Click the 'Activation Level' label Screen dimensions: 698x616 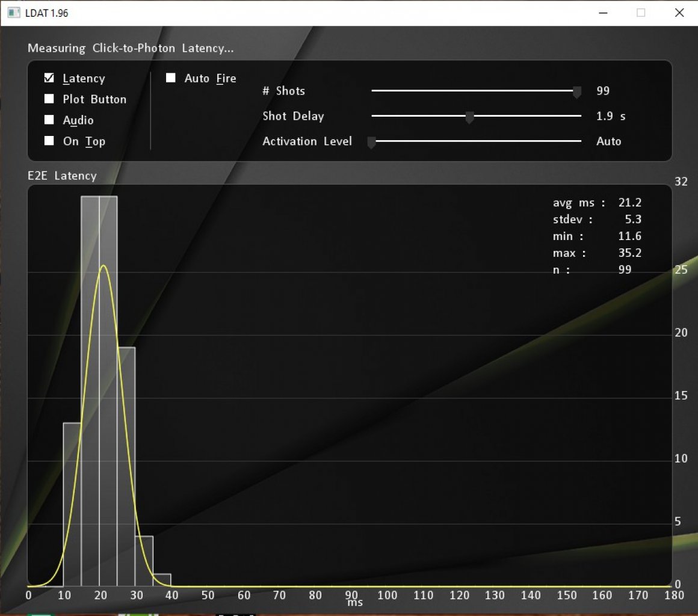[x=307, y=141]
